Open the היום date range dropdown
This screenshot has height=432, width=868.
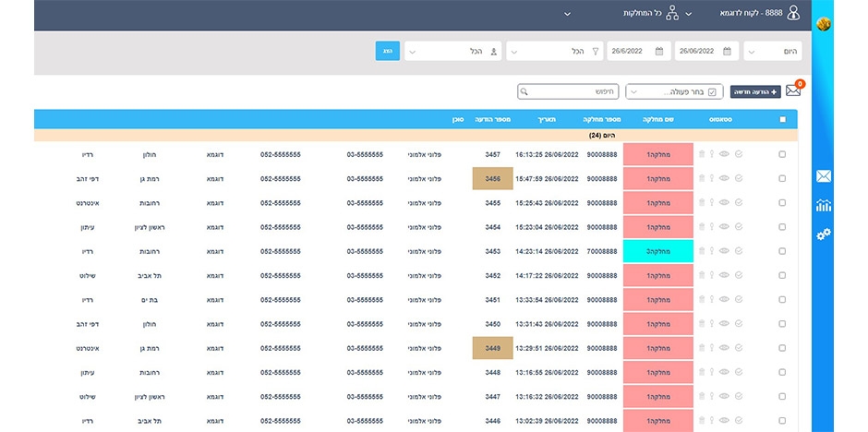pyautogui.click(x=772, y=51)
